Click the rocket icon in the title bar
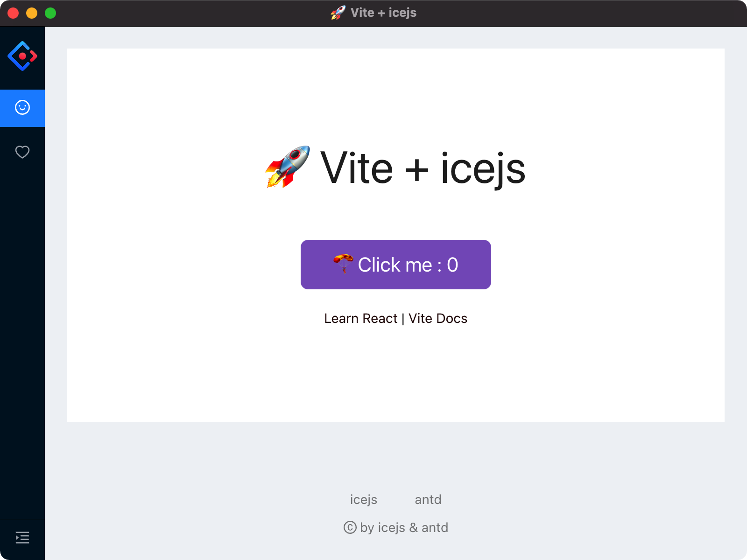 [338, 13]
